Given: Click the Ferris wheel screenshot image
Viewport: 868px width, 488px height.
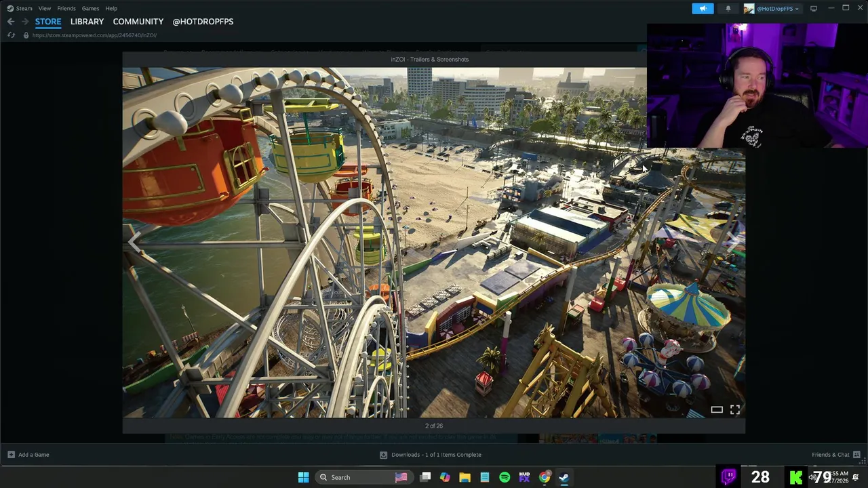Looking at the screenshot, I should point(434,242).
